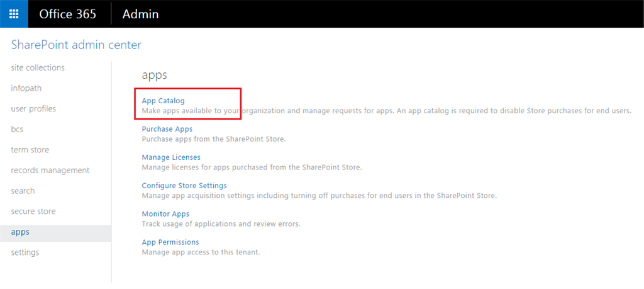Image resolution: width=644 pixels, height=289 pixels.
Task: Click the Admin header link
Action: click(x=140, y=14)
